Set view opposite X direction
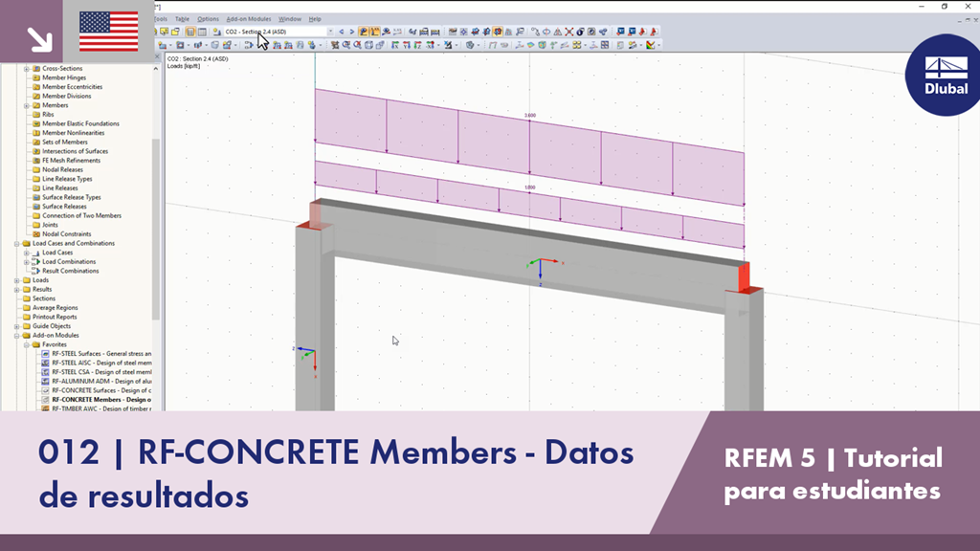Screen dimensions: 980x551 tap(430, 45)
